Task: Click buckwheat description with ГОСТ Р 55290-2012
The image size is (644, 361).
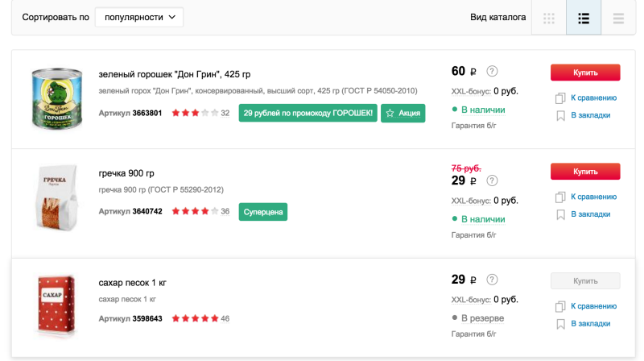Action: point(161,190)
